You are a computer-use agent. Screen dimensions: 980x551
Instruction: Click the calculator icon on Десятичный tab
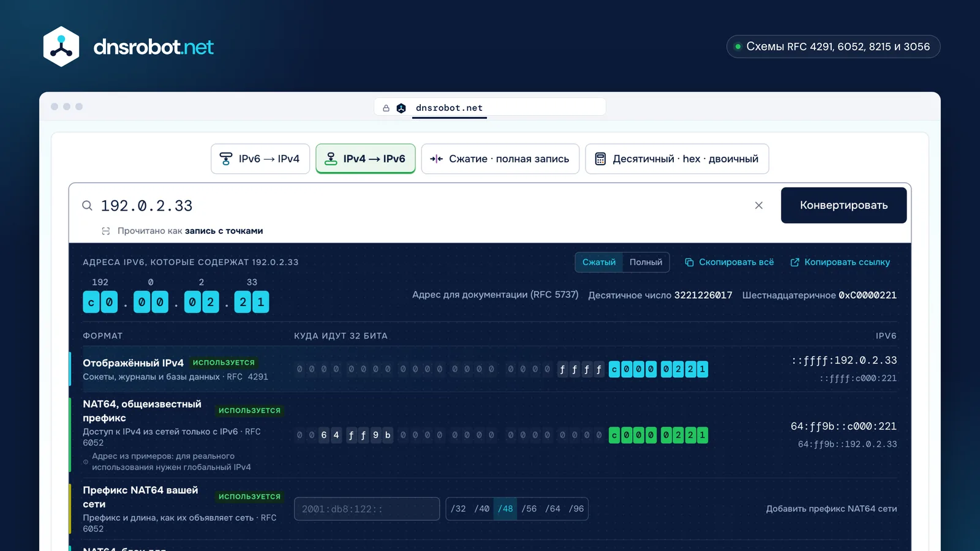pos(600,159)
